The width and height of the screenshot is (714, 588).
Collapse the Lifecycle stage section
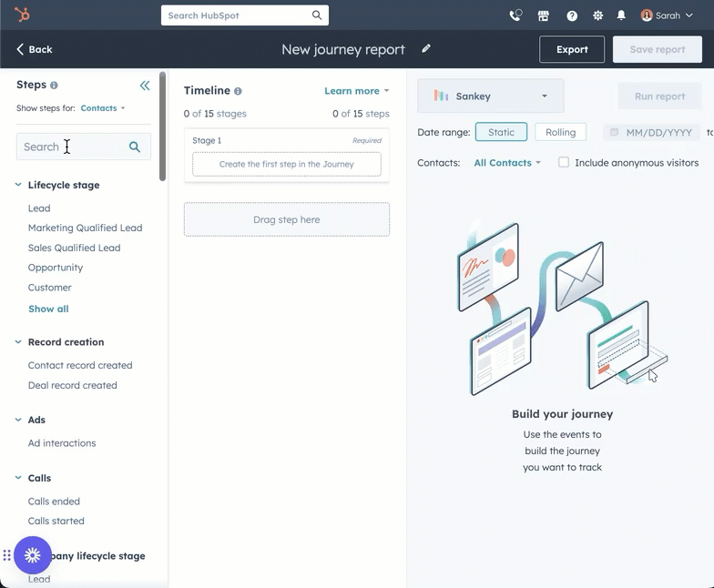click(x=18, y=185)
